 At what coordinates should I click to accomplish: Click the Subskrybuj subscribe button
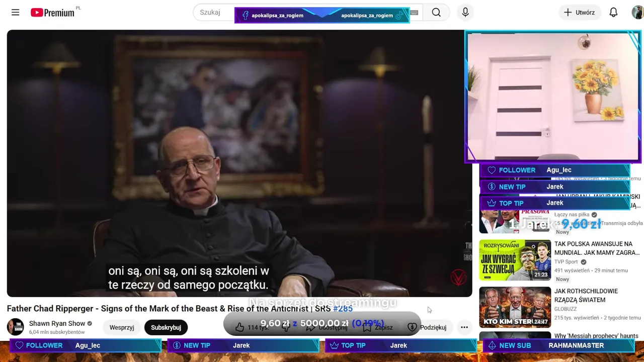coord(166,327)
